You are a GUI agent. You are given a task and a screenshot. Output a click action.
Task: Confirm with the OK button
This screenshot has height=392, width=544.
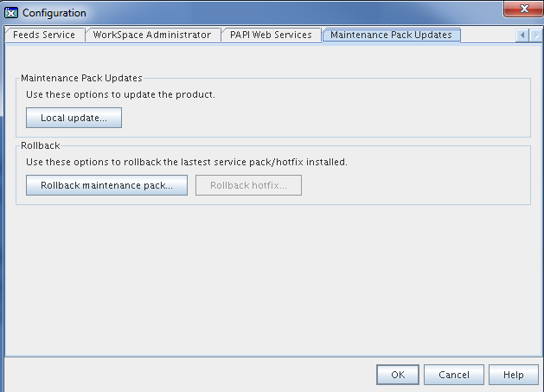[x=398, y=375]
